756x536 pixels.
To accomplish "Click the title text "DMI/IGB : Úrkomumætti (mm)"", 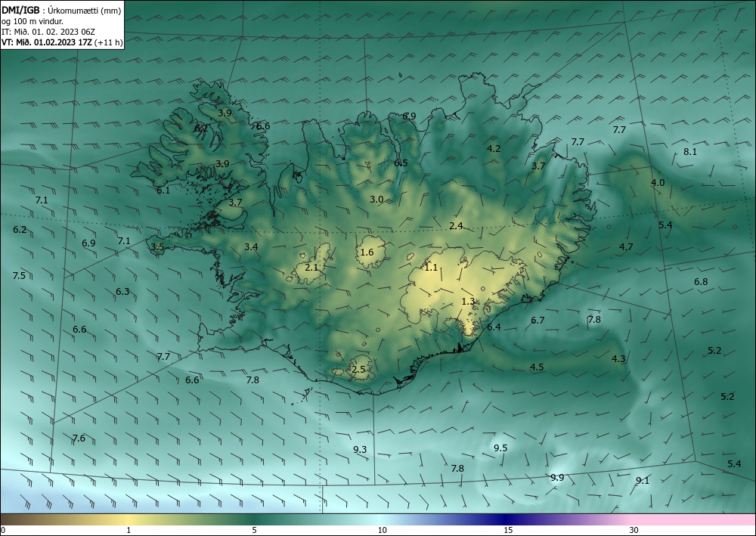I will pyautogui.click(x=61, y=11).
